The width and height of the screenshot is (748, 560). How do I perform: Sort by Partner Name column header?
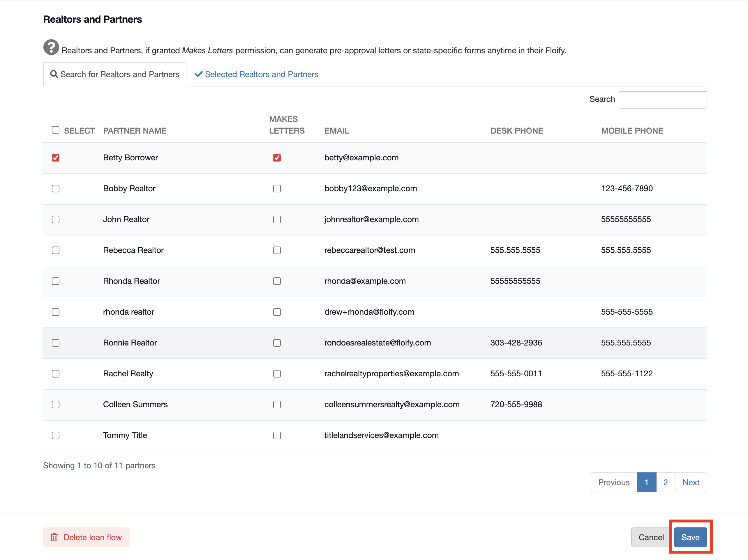click(x=135, y=131)
